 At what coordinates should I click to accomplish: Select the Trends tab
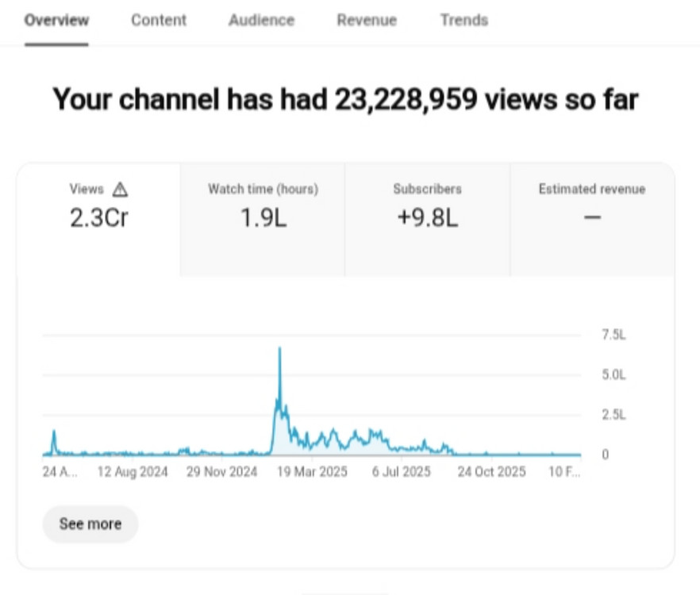point(464,21)
